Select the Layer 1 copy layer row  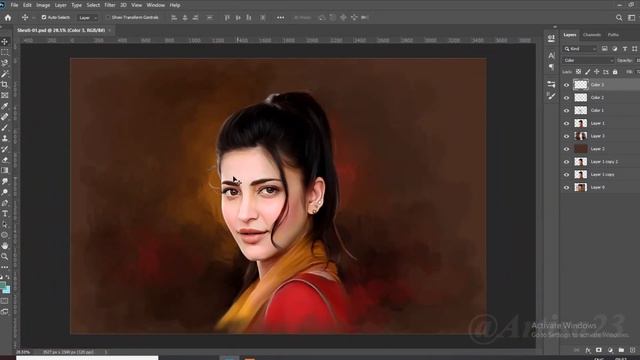tap(601, 175)
